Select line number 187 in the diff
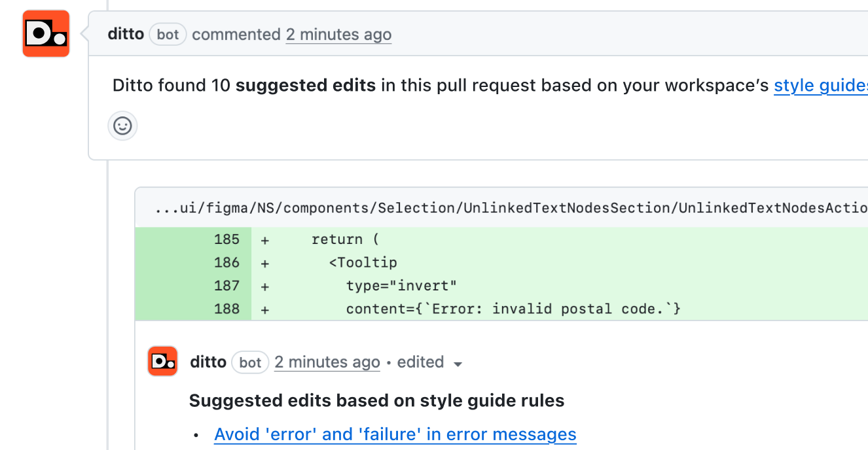Viewport: 868px width, 450px height. pos(226,285)
